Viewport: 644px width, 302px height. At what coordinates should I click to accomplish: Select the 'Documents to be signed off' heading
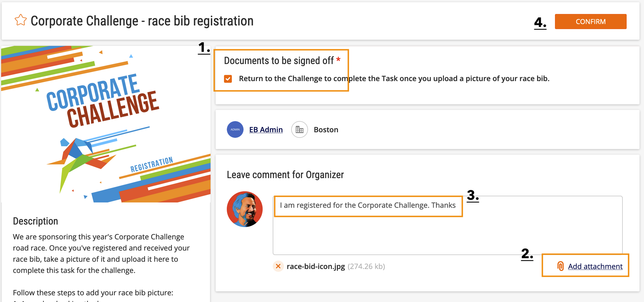pyautogui.click(x=279, y=61)
